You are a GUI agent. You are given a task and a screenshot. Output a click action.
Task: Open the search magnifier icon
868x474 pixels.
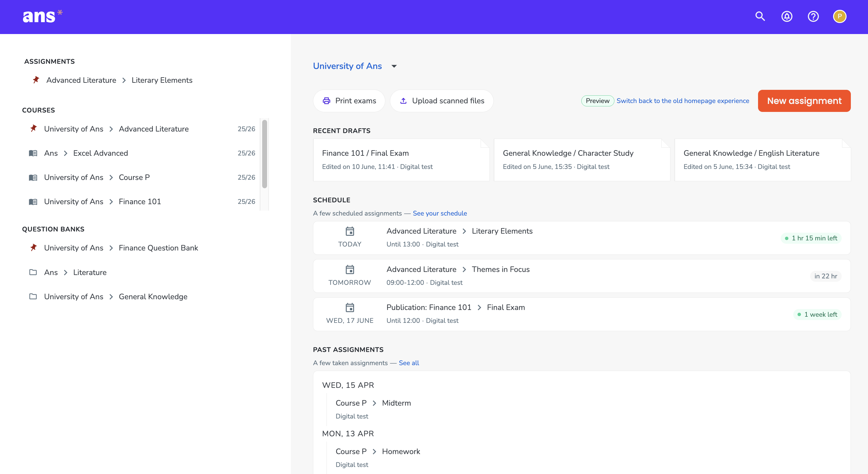click(x=760, y=17)
